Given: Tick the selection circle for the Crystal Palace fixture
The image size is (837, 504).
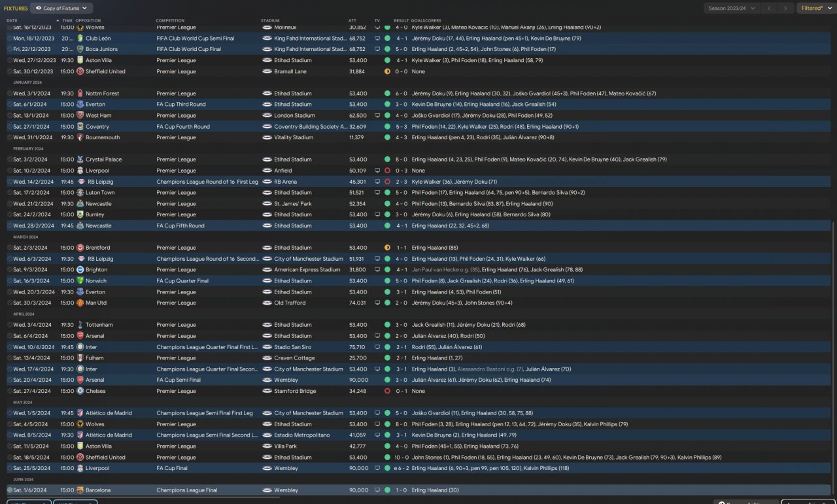Looking at the screenshot, I should [10, 160].
